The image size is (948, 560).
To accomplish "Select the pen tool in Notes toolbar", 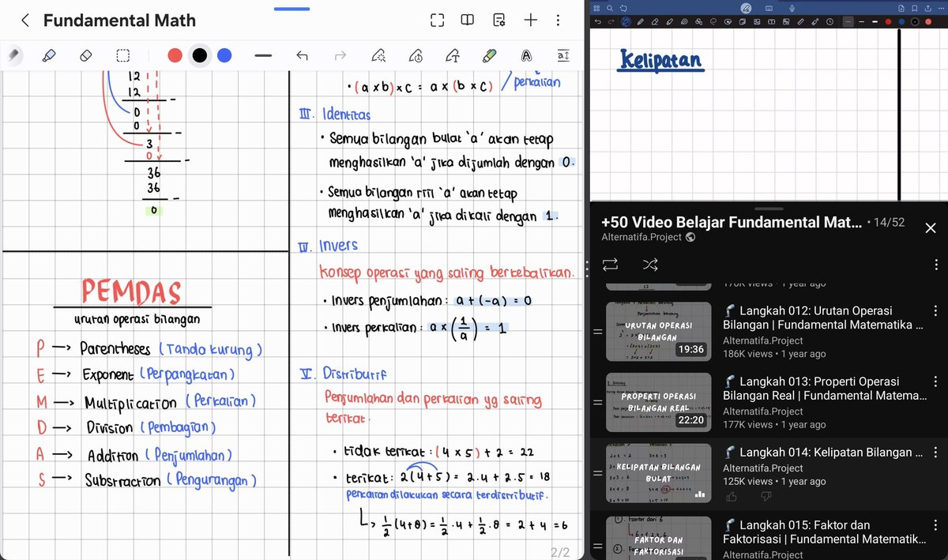I will [13, 55].
